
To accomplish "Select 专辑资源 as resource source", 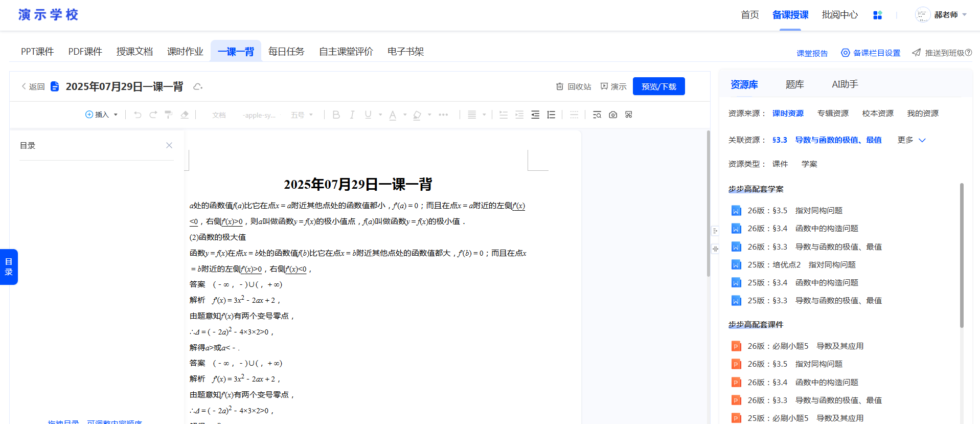I will [833, 114].
